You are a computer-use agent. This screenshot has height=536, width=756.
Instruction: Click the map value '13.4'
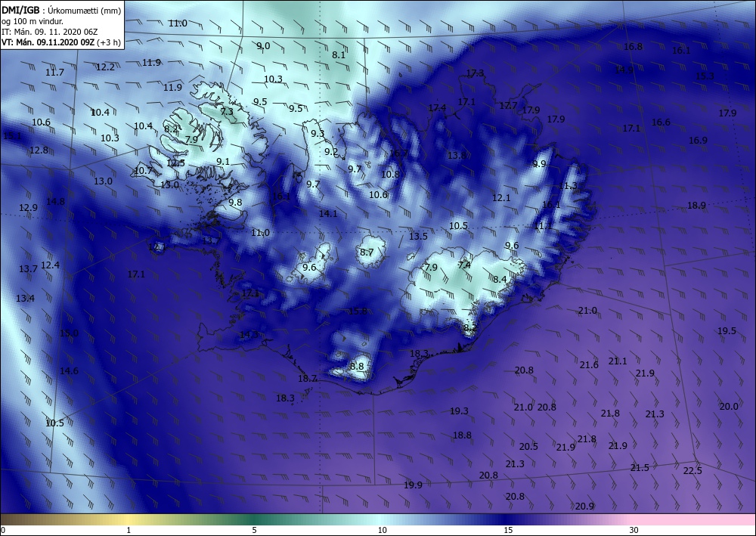coord(25,299)
